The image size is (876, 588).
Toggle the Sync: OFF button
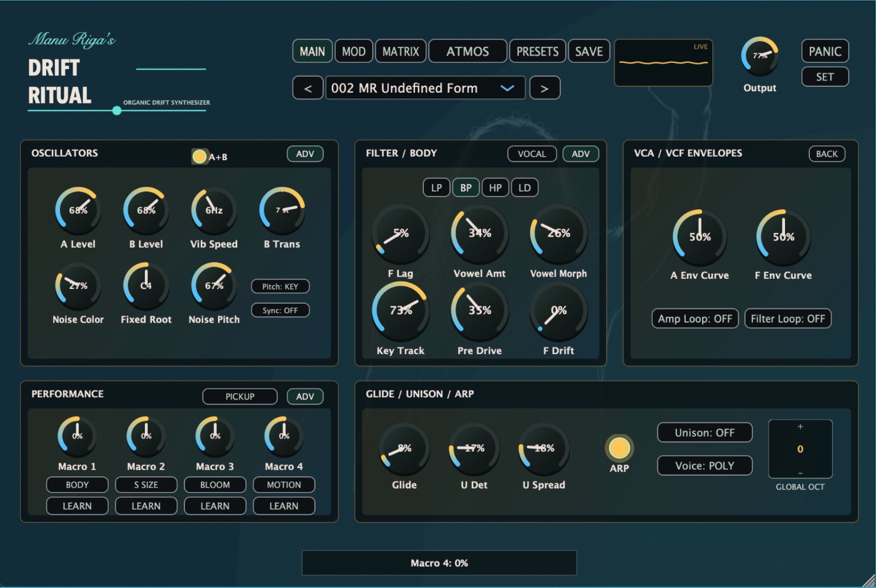tap(280, 310)
